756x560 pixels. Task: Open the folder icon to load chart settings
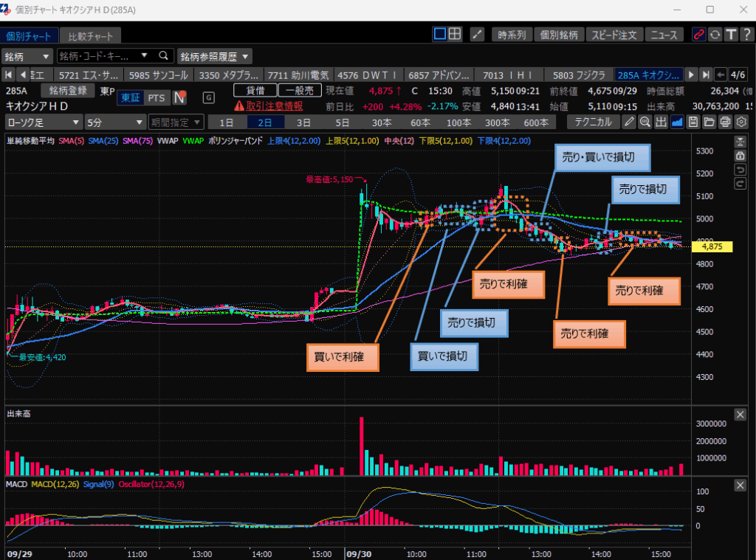pyautogui.click(x=709, y=122)
